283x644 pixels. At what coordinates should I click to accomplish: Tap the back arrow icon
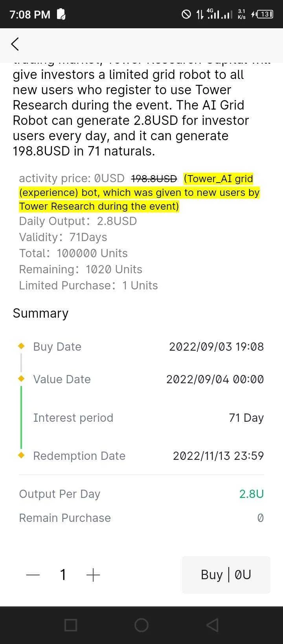15,44
